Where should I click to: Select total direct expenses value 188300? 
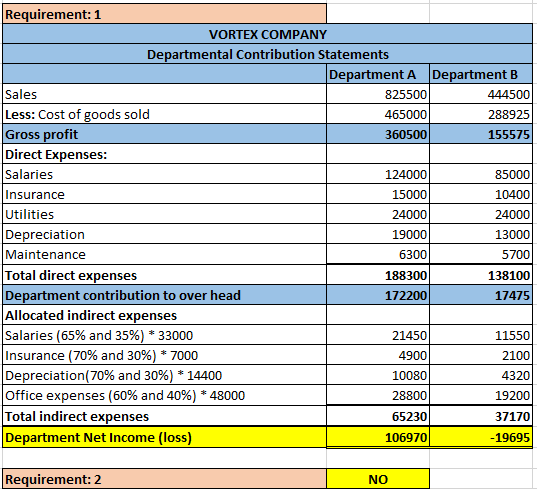tap(378, 275)
